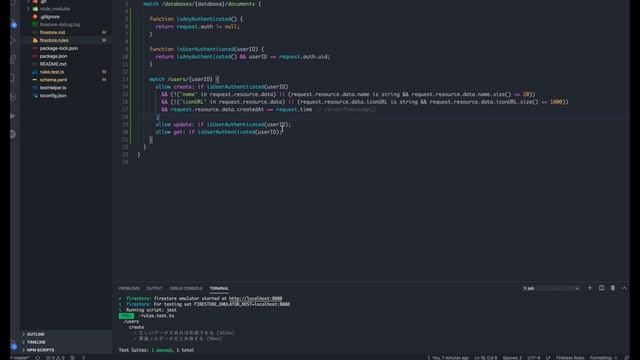The width and height of the screenshot is (640, 360).
Task: Select the TERMINAL tab
Action: coord(219,288)
